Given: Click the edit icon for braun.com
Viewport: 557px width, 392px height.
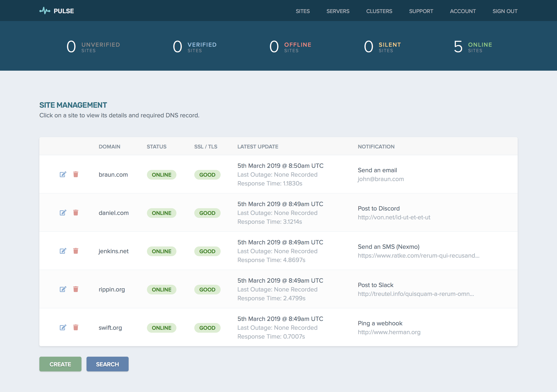Looking at the screenshot, I should (x=63, y=175).
